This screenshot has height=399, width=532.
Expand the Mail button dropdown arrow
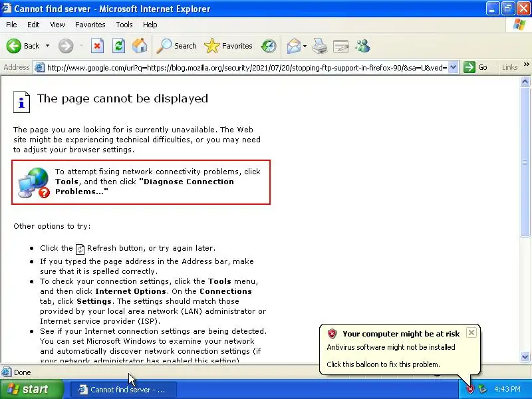click(305, 46)
